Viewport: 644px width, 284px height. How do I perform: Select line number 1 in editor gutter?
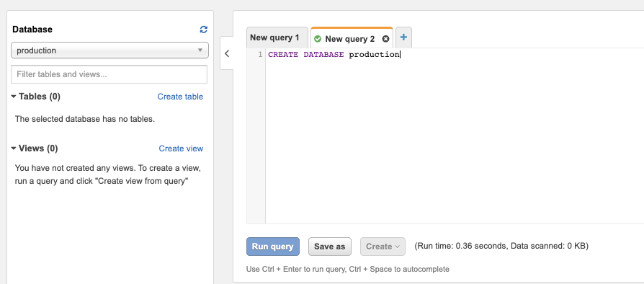[x=260, y=54]
